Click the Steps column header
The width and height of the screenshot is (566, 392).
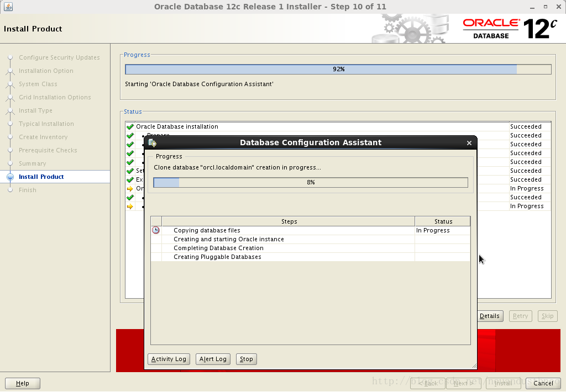pyautogui.click(x=289, y=221)
